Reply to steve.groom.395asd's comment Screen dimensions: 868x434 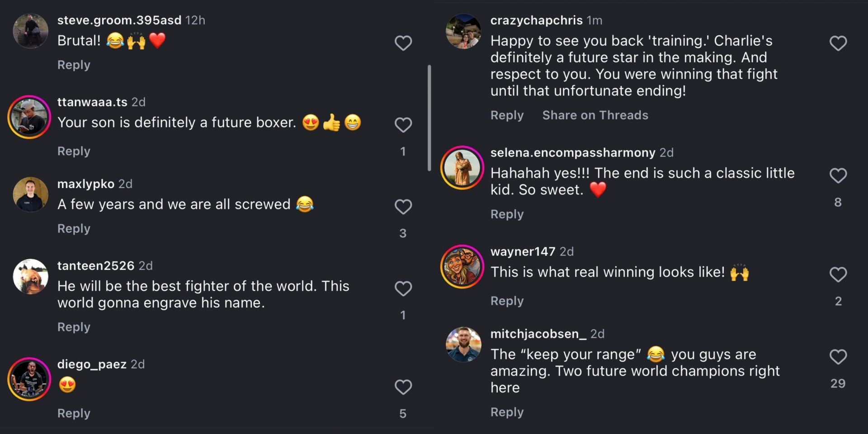pyautogui.click(x=73, y=65)
